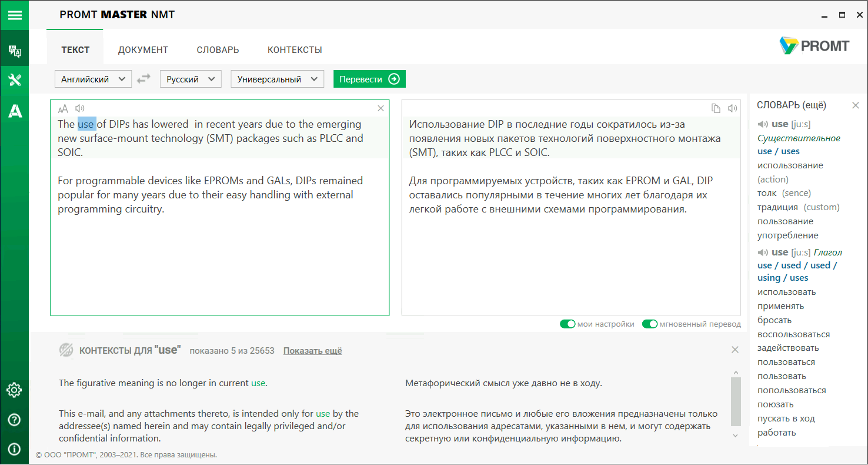Viewport: 868px width, 465px height.
Task: Select the dictionary translation "бросать"
Action: point(774,320)
